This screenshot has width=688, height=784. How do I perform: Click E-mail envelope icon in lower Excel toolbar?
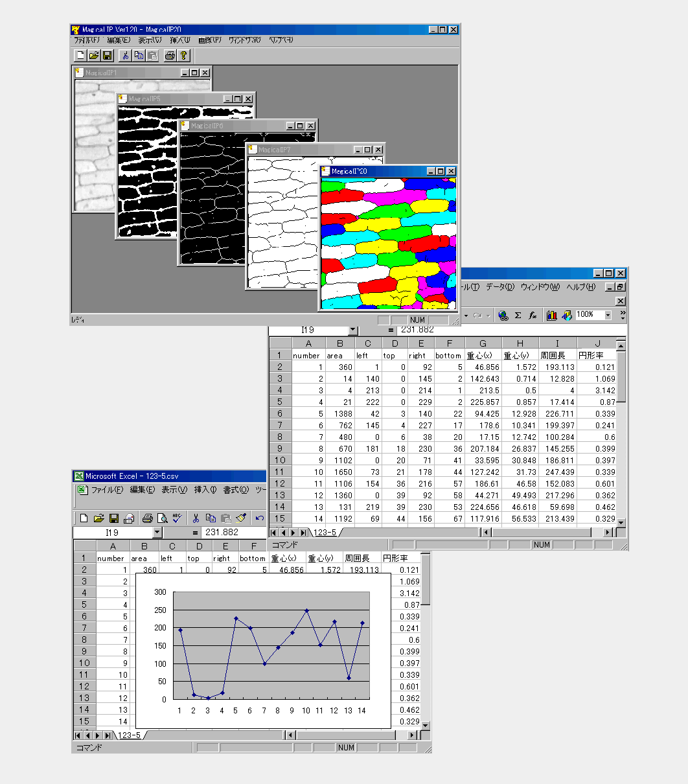129,518
